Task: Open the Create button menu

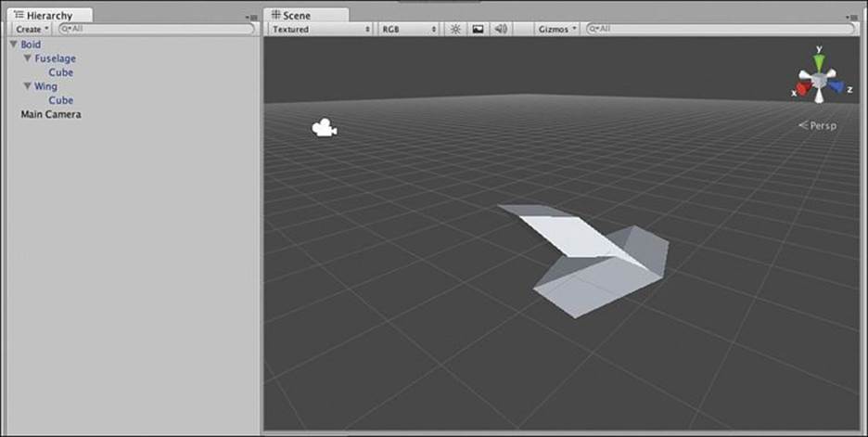Action: [32, 29]
